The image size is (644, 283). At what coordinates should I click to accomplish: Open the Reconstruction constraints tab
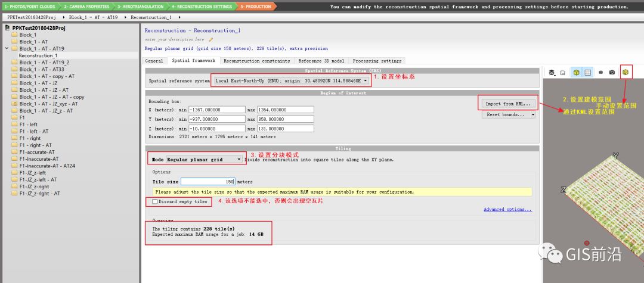coord(257,61)
